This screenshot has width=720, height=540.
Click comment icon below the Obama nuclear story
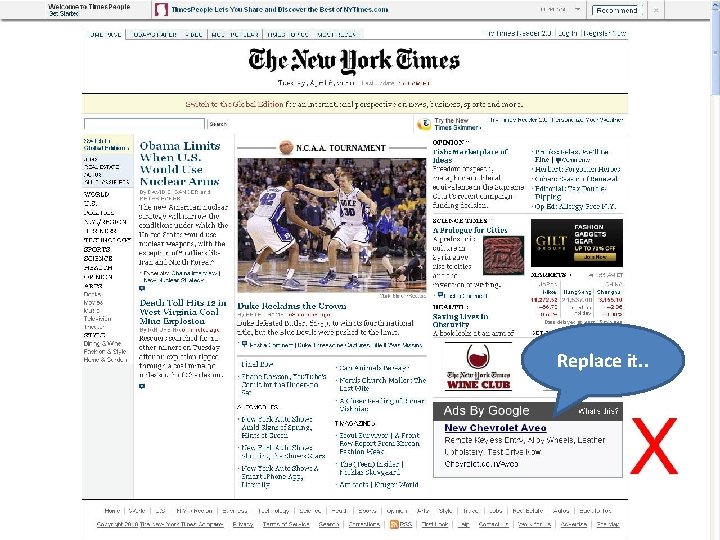(x=142, y=288)
